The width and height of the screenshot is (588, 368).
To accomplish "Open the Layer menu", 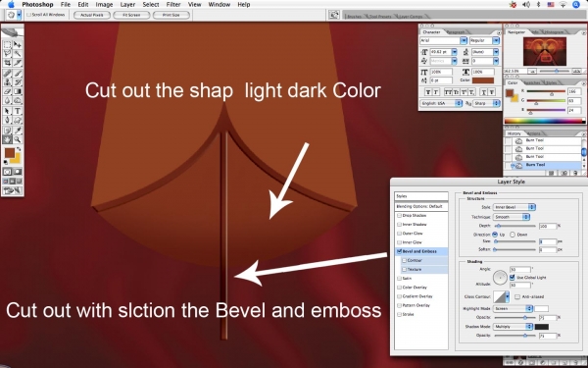I will [x=127, y=5].
